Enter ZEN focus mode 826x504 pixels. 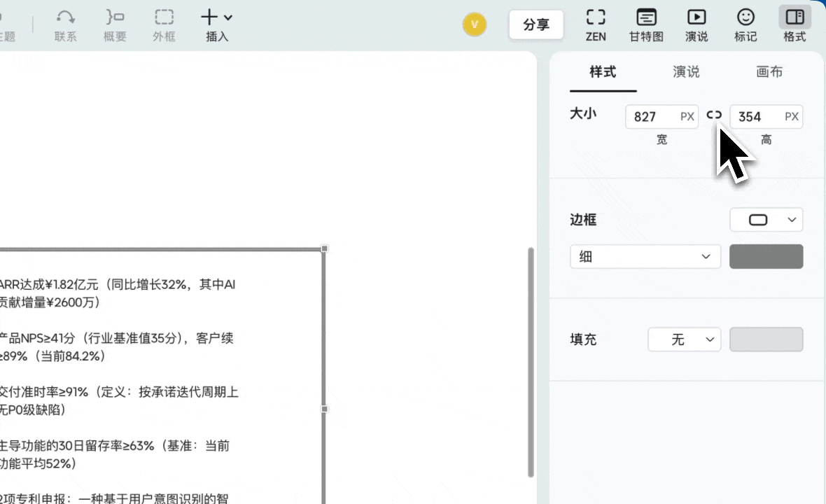click(x=596, y=24)
